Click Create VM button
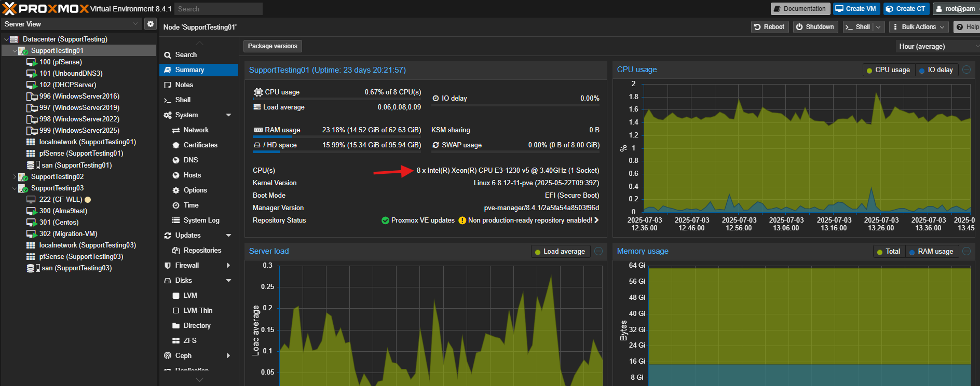 coord(855,9)
